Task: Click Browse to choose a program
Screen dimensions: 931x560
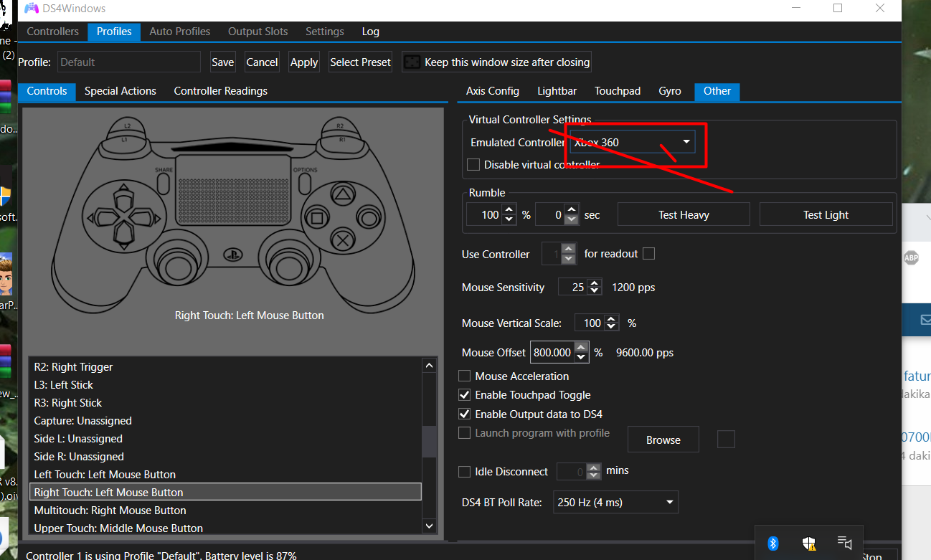Action: click(663, 440)
